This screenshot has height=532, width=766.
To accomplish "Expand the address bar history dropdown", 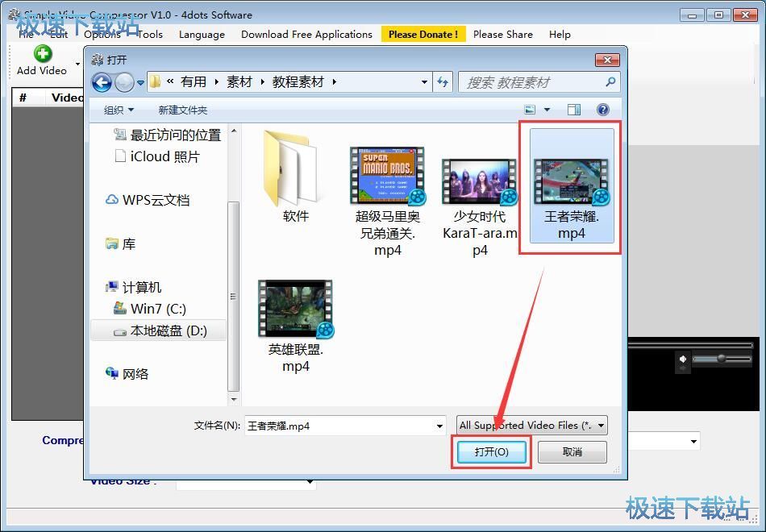I will tap(424, 82).
